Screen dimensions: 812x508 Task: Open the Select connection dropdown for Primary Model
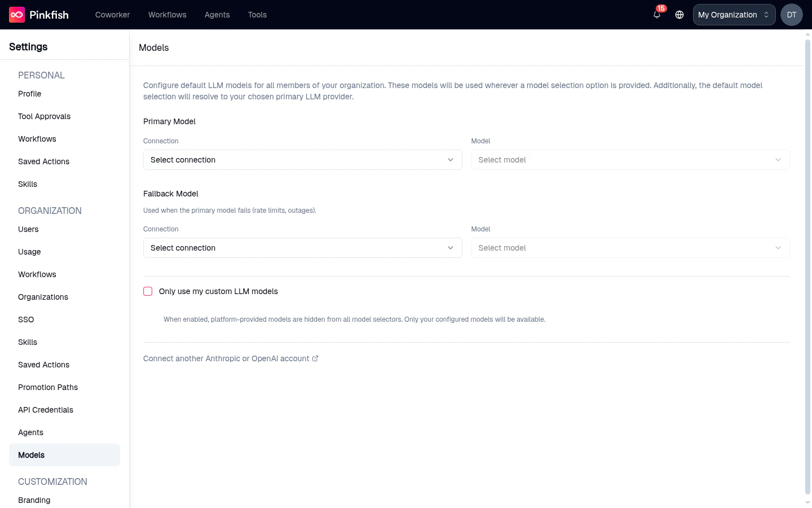pos(303,160)
